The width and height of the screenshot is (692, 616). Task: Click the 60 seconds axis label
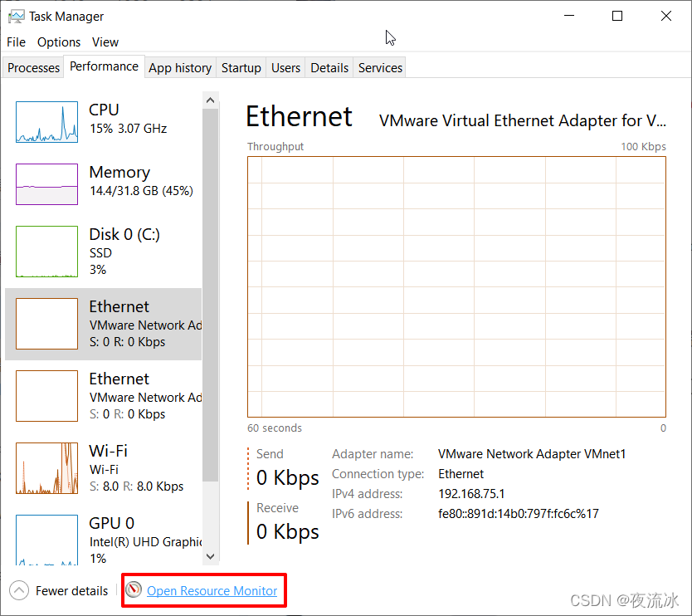[x=275, y=428]
